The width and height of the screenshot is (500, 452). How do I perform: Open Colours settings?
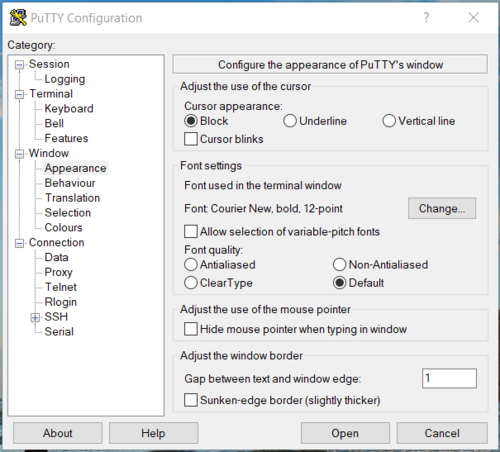pyautogui.click(x=63, y=228)
